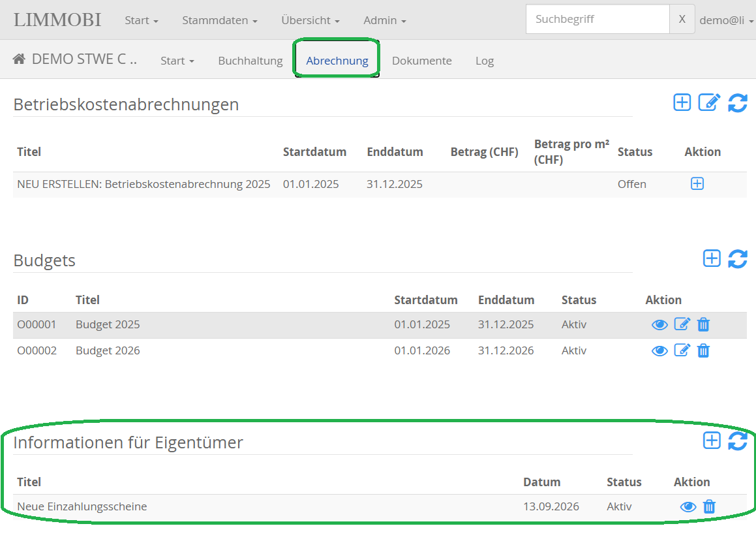The width and height of the screenshot is (756, 541).
Task: Click the Betrag (CHF) column header
Action: (x=484, y=152)
